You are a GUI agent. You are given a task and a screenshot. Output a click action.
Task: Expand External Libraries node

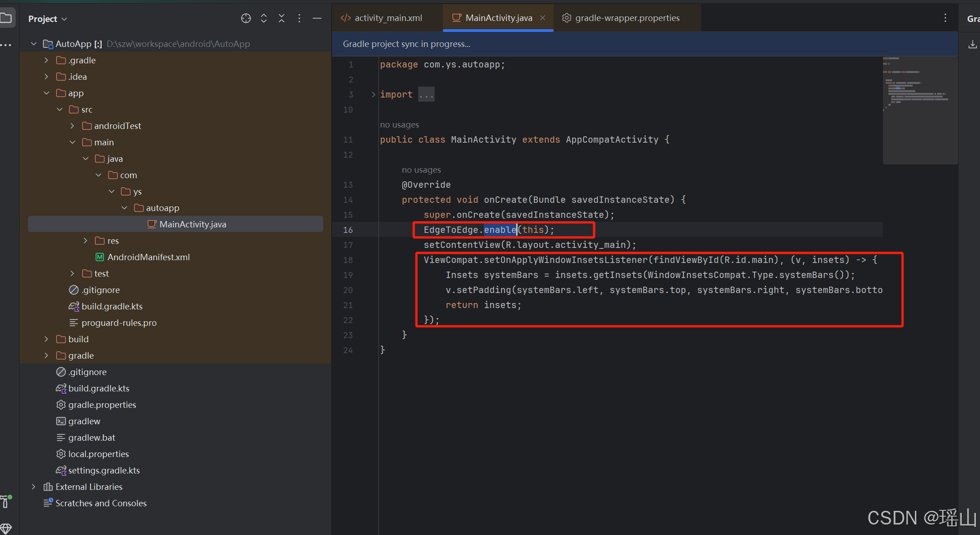[x=33, y=487]
